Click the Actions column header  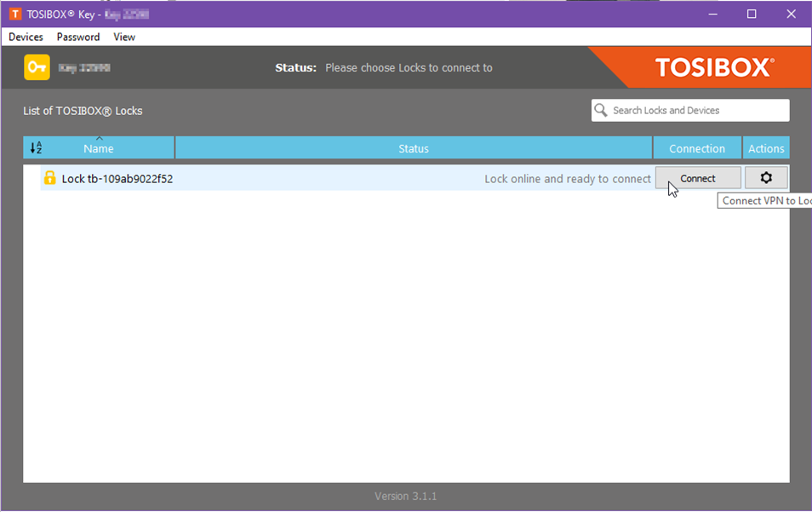pos(766,148)
